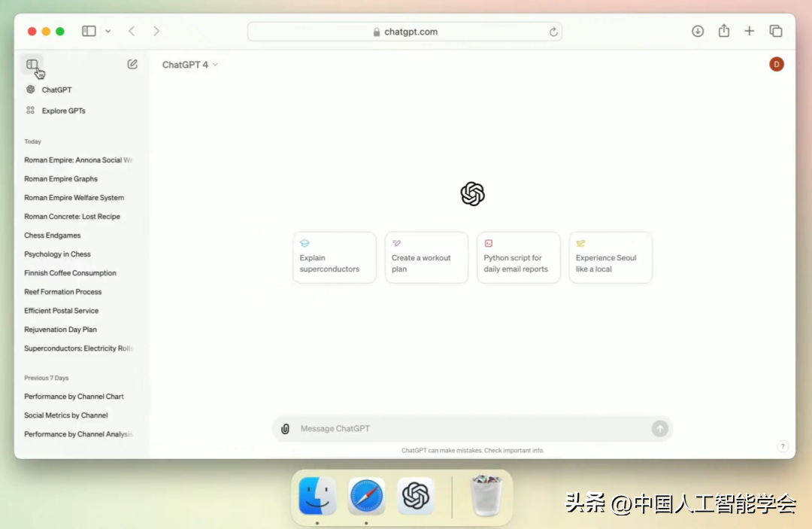This screenshot has height=529, width=812.
Task: Open the Chess Endgames conversation
Action: (x=51, y=236)
